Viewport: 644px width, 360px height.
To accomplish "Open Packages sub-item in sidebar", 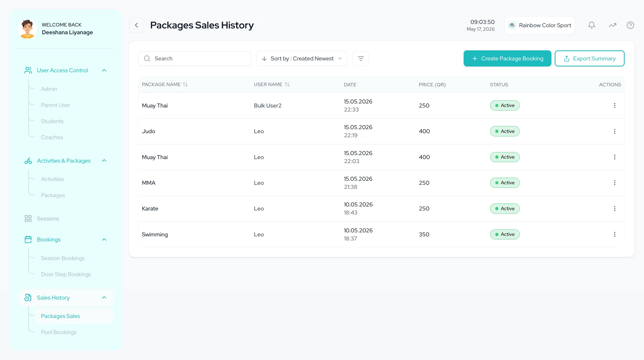I will (53, 195).
